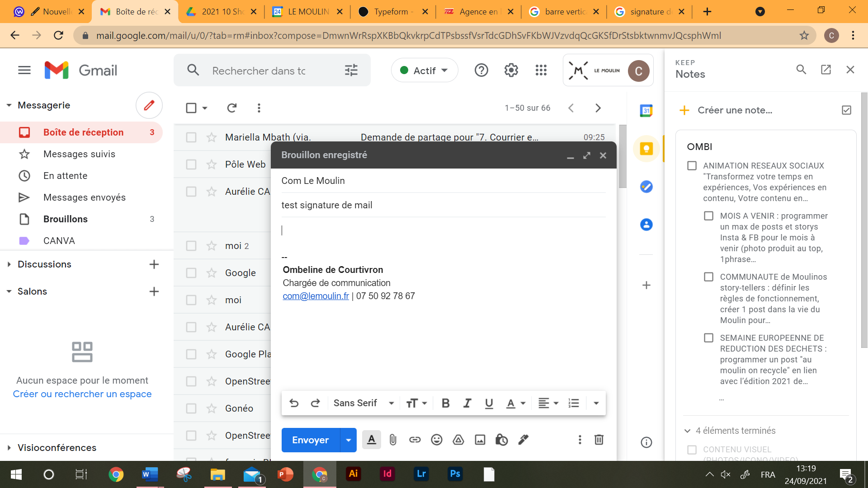Check the MOIS A VENIR task box

coord(708,216)
